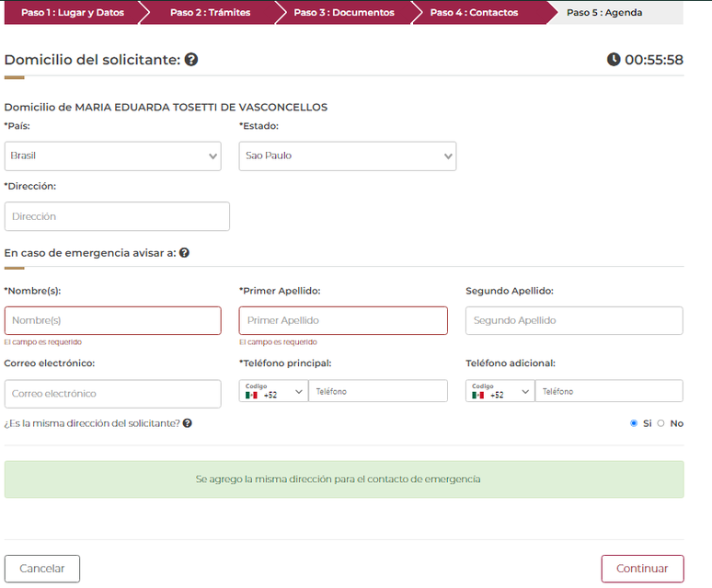Viewport: 712px width, 588px height.
Task: Click help icon next to emergency contact heading
Action: click(x=184, y=252)
